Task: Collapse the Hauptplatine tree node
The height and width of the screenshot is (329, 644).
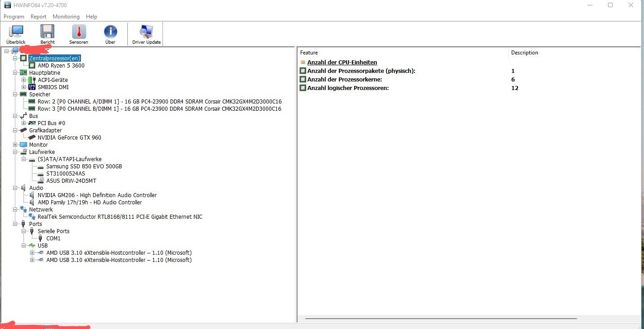Action: click(x=15, y=73)
